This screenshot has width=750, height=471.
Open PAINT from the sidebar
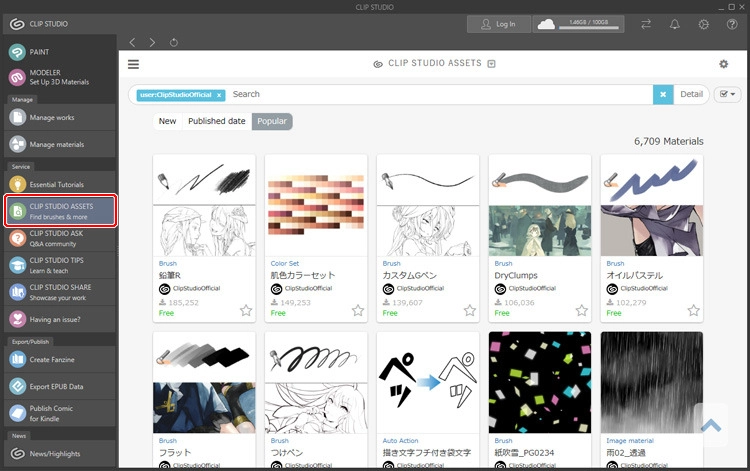tap(59, 52)
